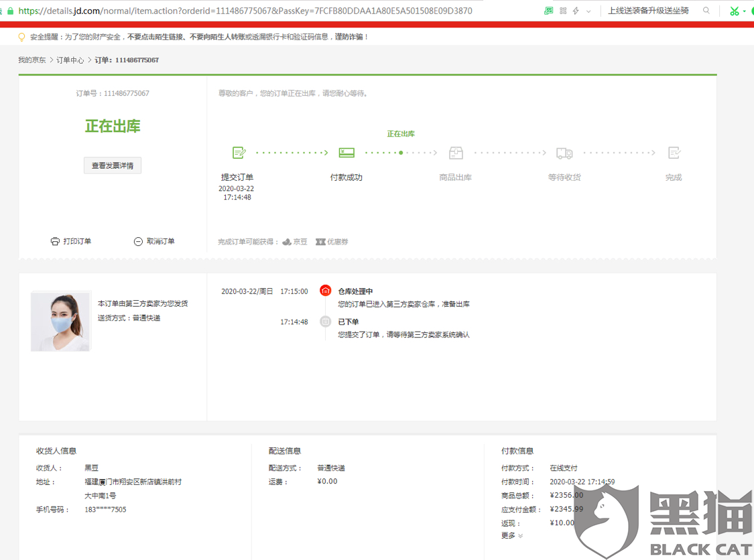Viewport: 754px width, 560px height.
Task: Click the lightning bolt speed mode icon
Action: pos(576,11)
